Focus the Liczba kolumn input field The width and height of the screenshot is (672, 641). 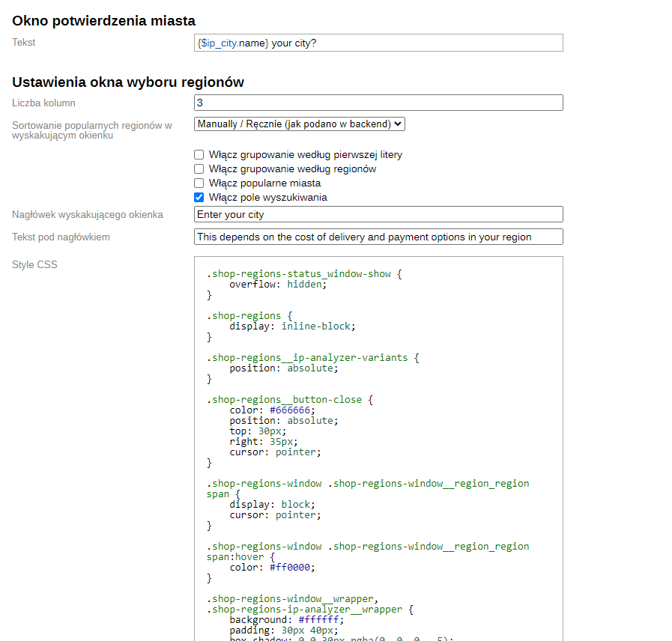click(x=378, y=103)
